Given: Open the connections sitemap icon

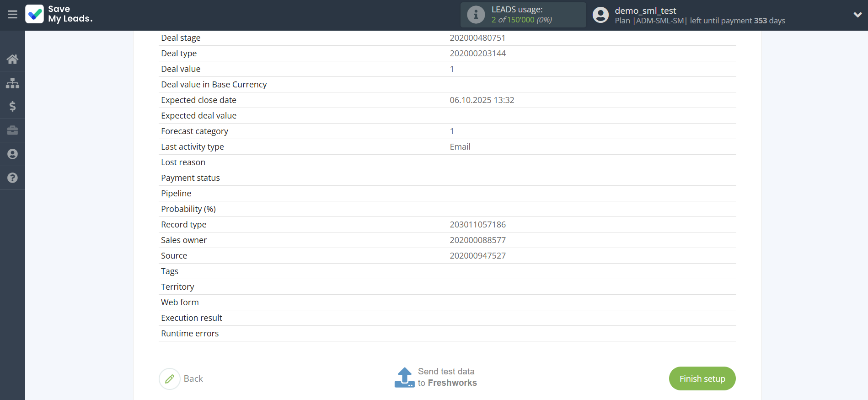Looking at the screenshot, I should pos(12,83).
